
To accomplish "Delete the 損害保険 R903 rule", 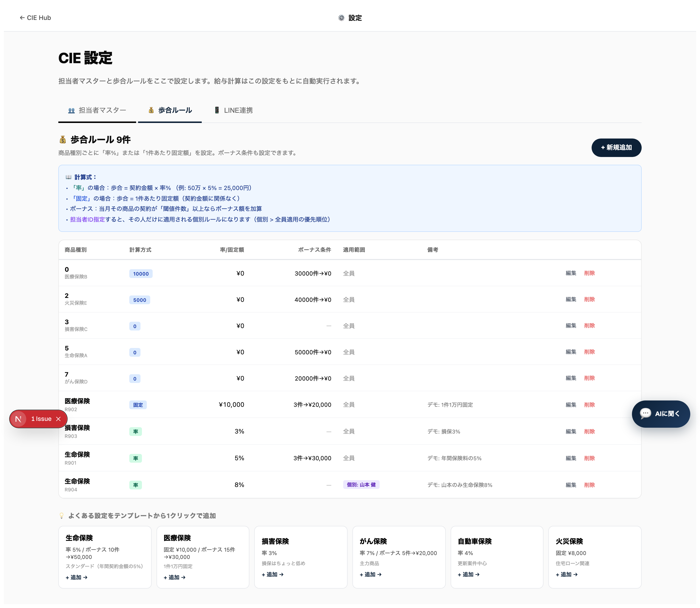I will [x=589, y=432].
